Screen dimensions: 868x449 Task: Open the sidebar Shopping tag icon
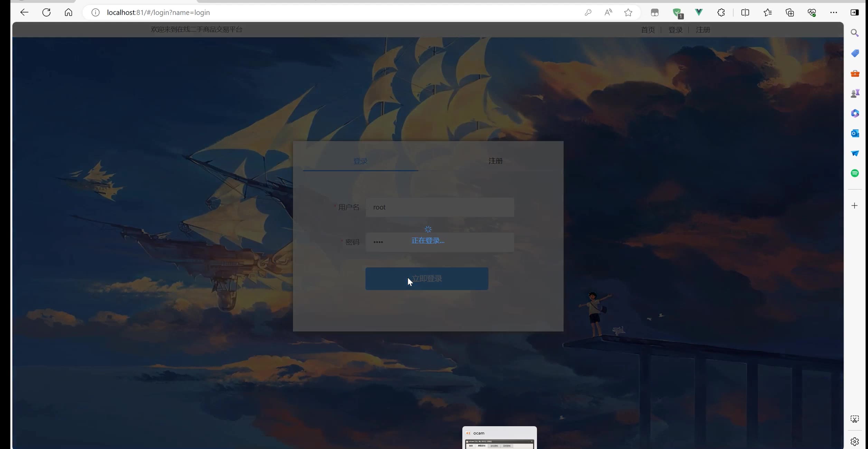tap(855, 53)
